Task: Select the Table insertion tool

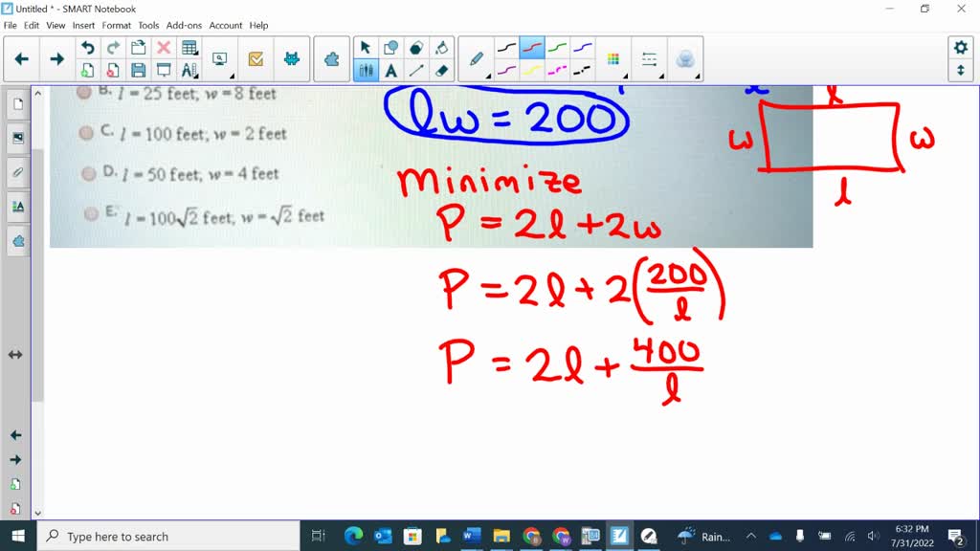Action: point(189,47)
